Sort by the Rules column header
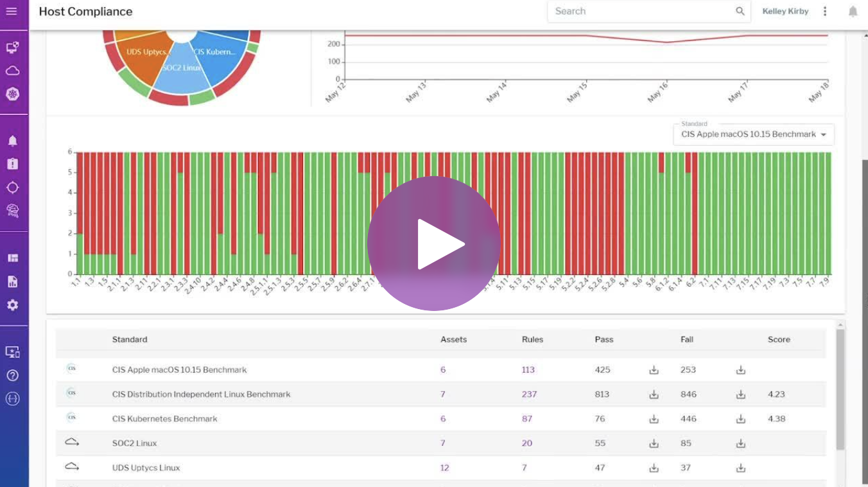868x487 pixels. [x=533, y=339]
